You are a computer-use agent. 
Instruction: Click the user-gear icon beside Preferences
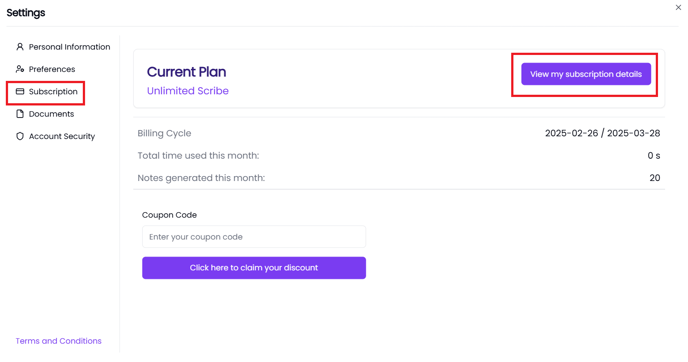click(x=20, y=69)
